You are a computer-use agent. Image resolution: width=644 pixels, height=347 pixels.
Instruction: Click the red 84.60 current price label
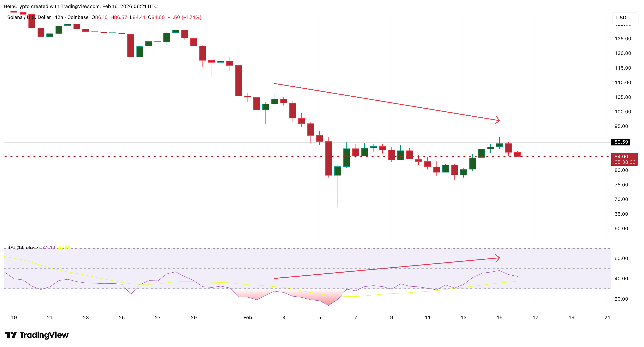(621, 157)
